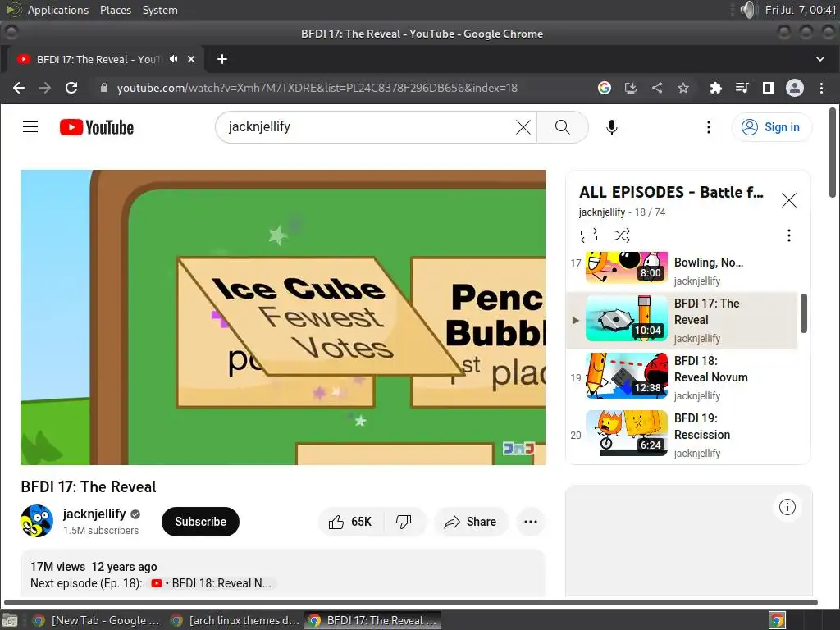Viewport: 840px width, 630px height.
Task: Play BFDI 19: Rescission from playlist
Action: point(682,435)
